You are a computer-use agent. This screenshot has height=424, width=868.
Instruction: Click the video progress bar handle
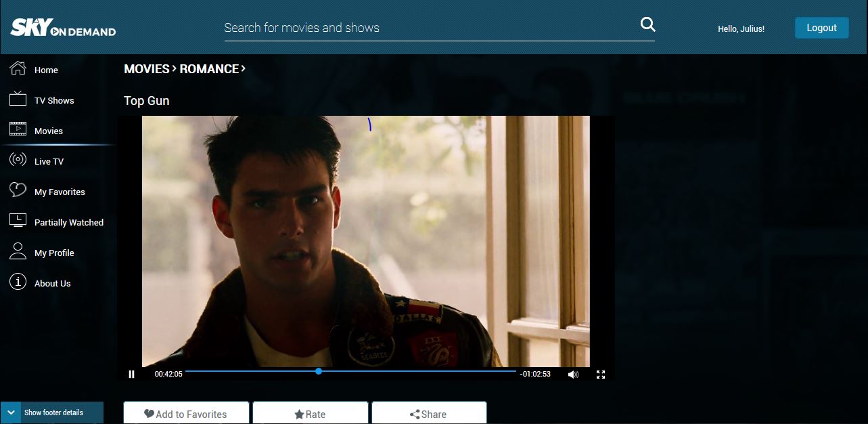click(319, 371)
